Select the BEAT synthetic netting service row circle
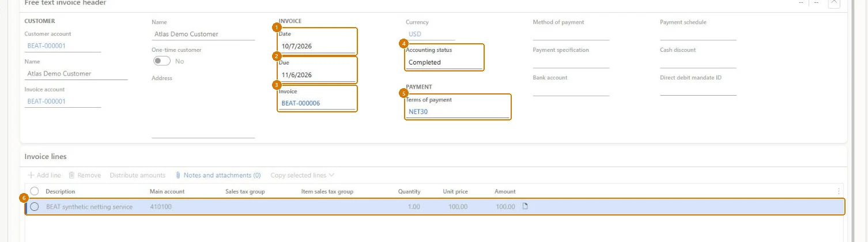Image resolution: width=868 pixels, height=242 pixels. point(34,207)
